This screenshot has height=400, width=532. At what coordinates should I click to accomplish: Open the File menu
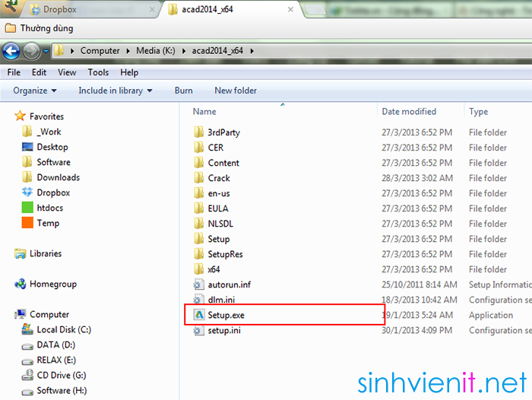click(x=14, y=72)
